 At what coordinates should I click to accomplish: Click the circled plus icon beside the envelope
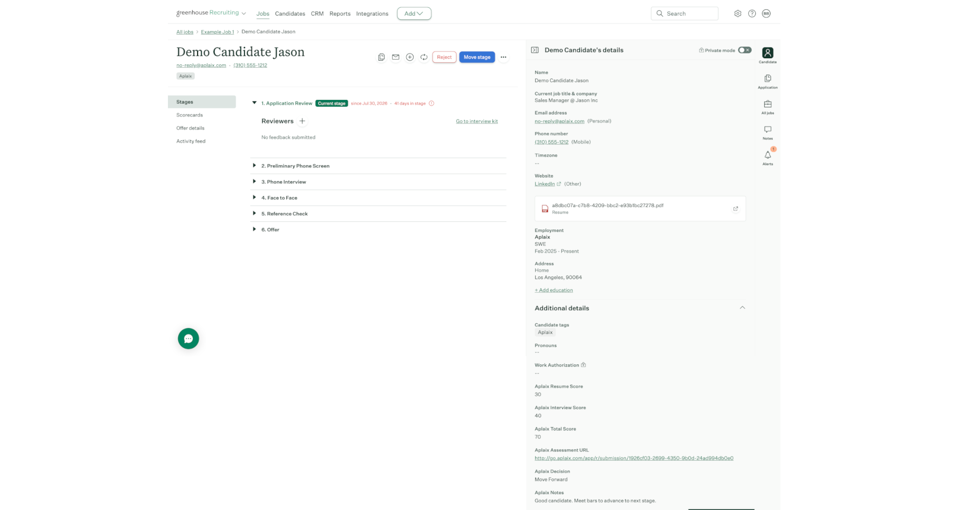coord(410,57)
